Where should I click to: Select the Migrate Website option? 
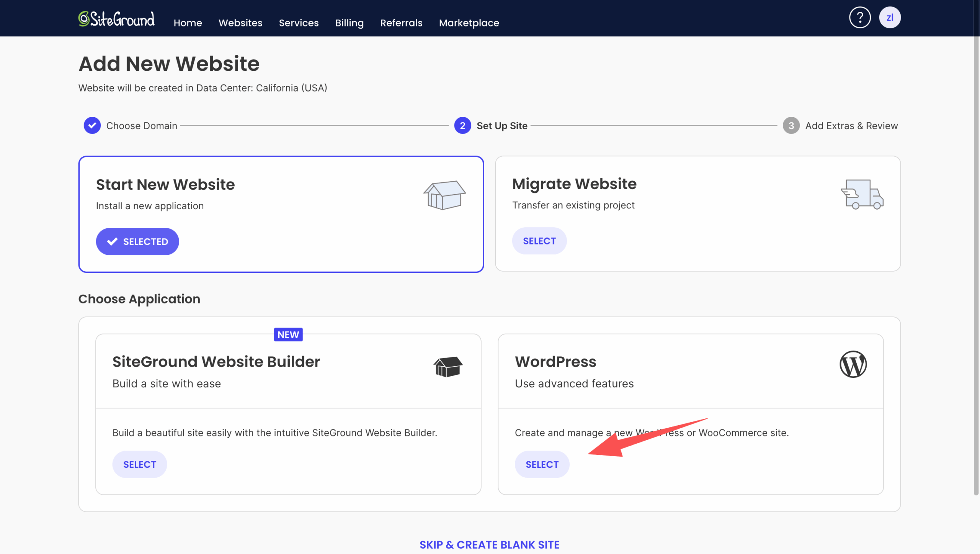tap(539, 241)
